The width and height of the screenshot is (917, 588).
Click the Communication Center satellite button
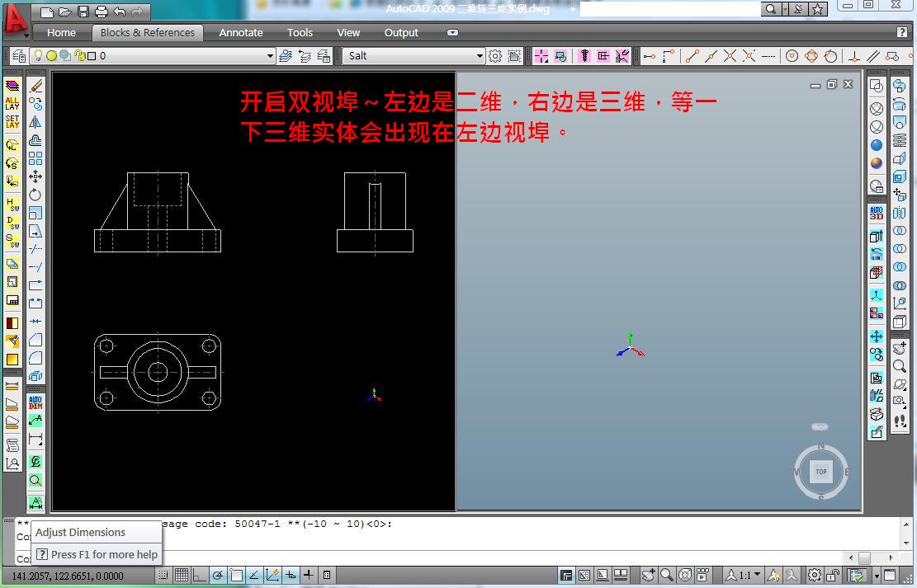(799, 9)
